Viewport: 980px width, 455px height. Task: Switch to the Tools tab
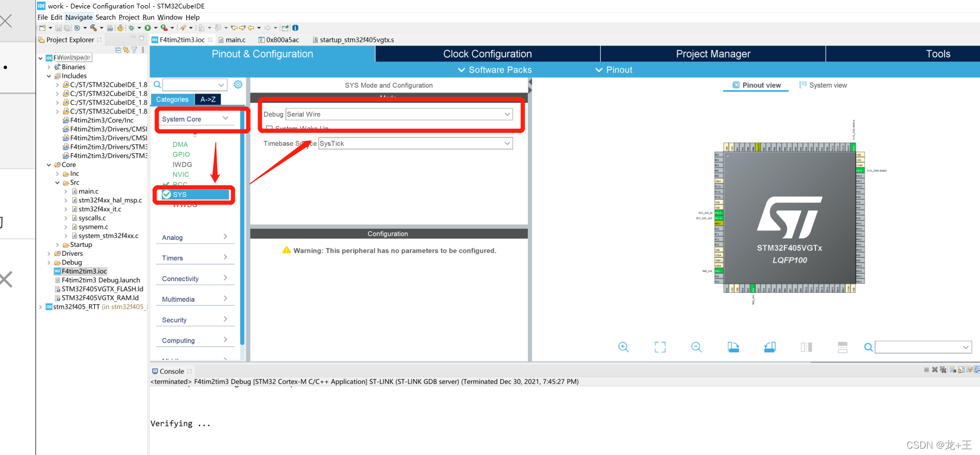click(x=938, y=54)
